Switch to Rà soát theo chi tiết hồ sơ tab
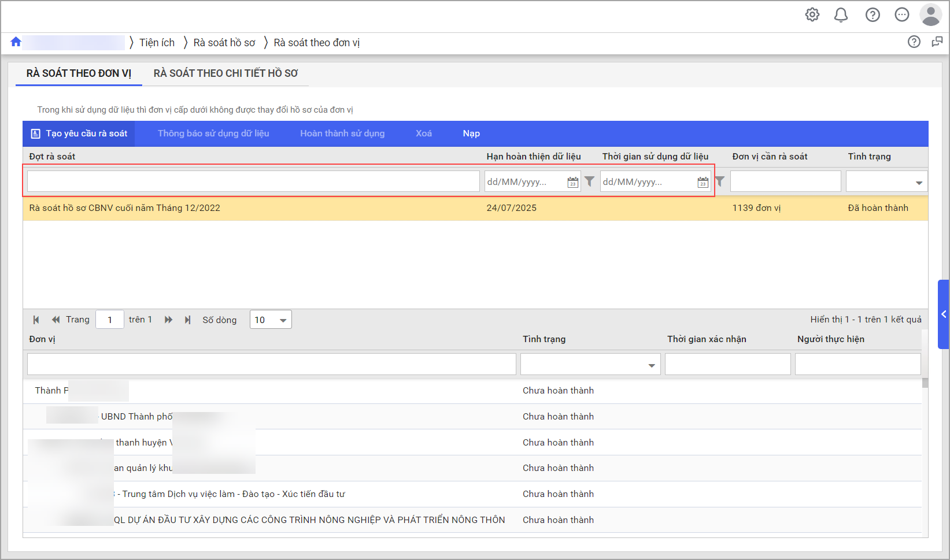950x560 pixels. point(226,73)
